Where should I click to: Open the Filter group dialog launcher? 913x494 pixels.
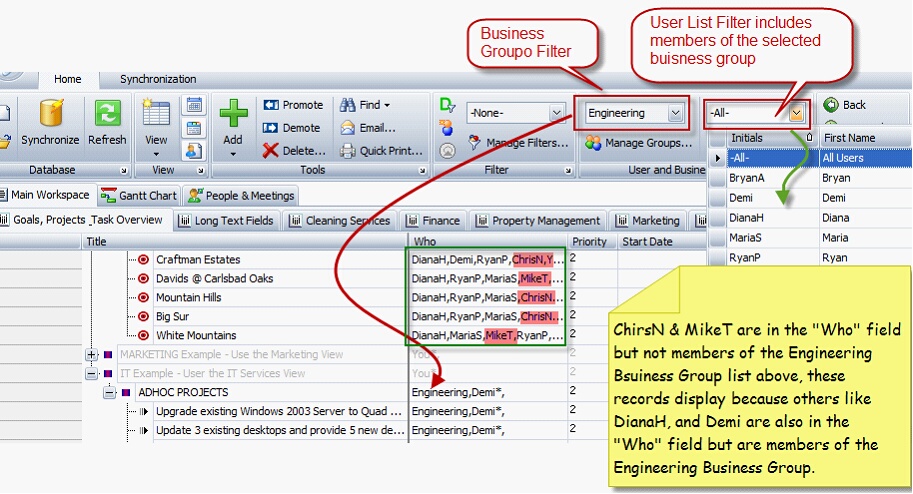tap(568, 171)
